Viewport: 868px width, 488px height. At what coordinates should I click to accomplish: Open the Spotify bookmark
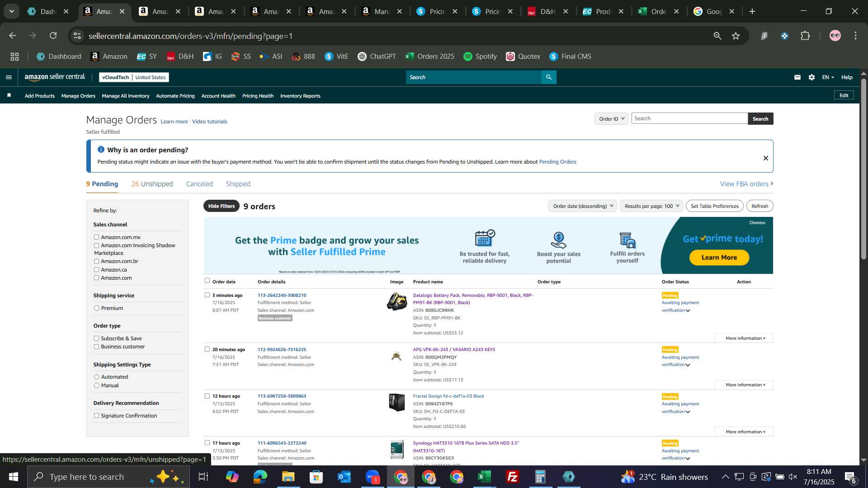[x=480, y=56]
